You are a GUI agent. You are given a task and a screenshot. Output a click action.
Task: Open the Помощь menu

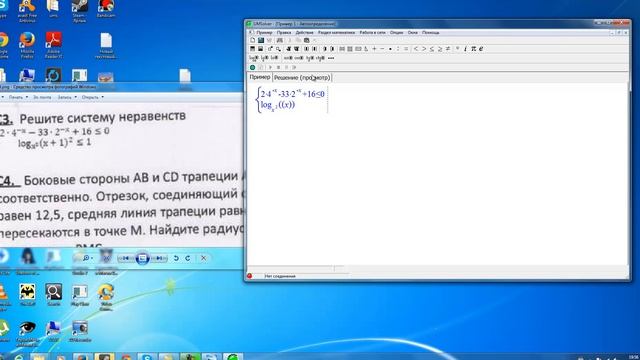point(431,32)
